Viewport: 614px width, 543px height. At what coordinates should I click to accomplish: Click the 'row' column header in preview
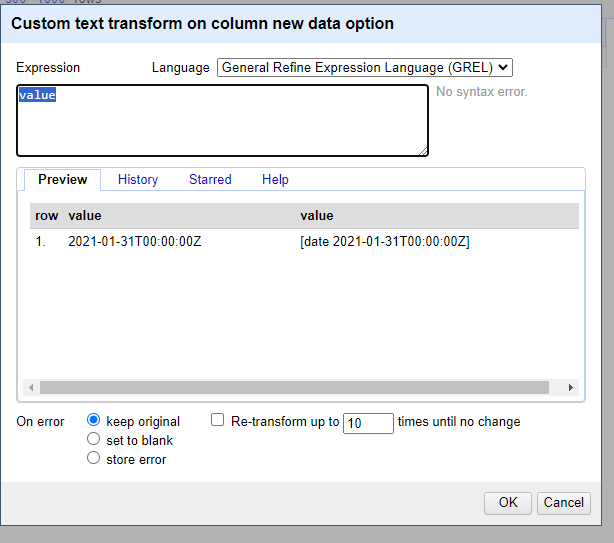47,216
